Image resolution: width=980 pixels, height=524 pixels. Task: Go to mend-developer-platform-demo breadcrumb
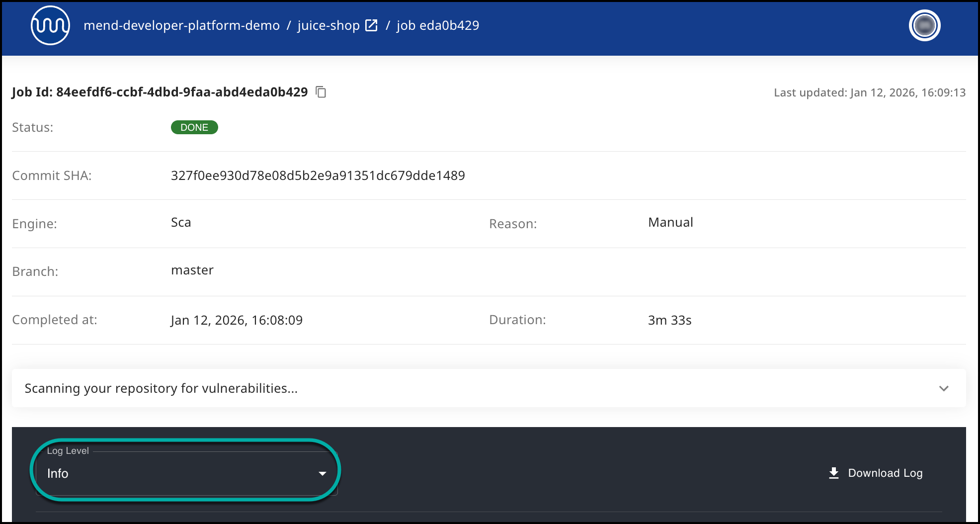tap(181, 25)
